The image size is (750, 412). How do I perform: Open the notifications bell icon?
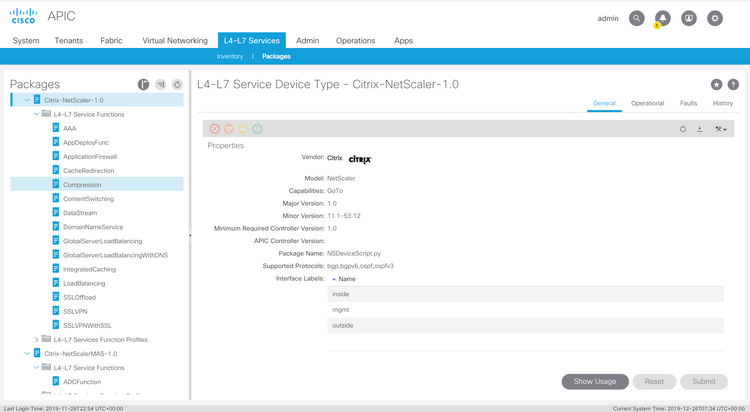pos(662,18)
